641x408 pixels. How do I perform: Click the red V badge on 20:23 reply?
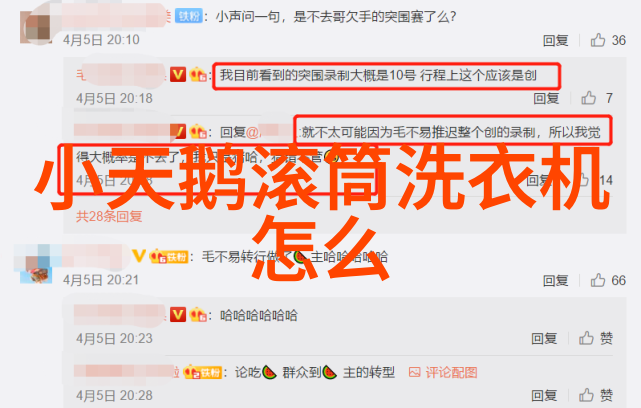(178, 315)
